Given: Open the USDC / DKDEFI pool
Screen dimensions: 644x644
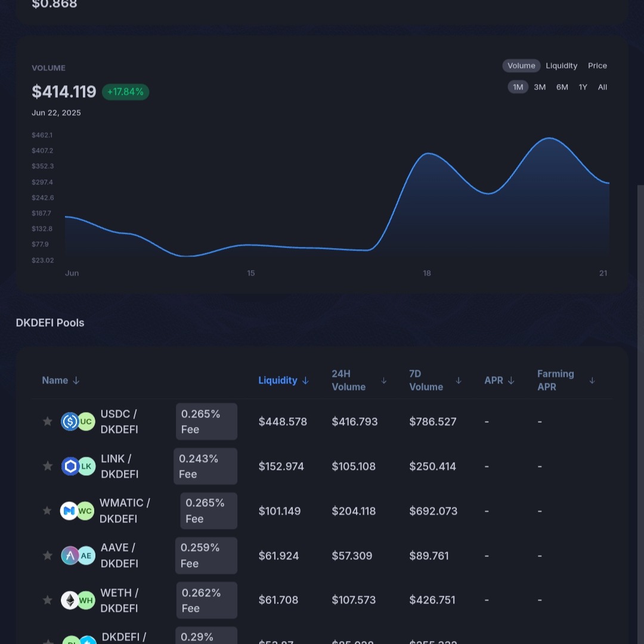Looking at the screenshot, I should tap(119, 422).
